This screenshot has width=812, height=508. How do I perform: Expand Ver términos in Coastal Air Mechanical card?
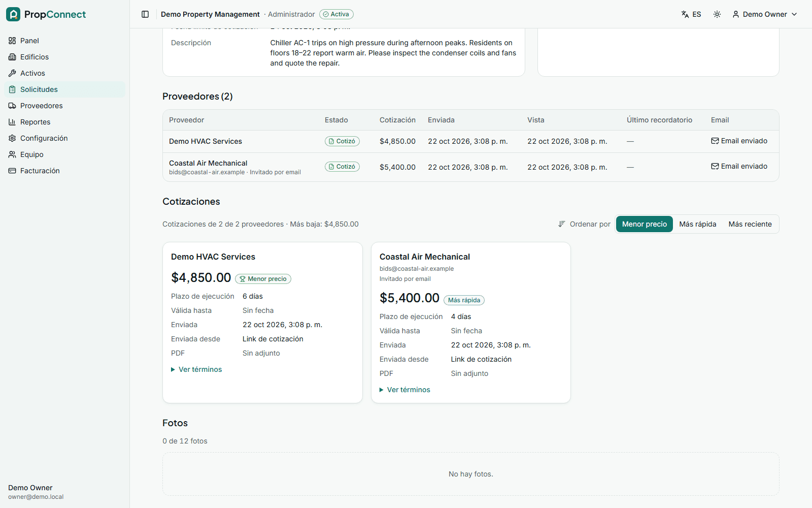click(x=405, y=390)
